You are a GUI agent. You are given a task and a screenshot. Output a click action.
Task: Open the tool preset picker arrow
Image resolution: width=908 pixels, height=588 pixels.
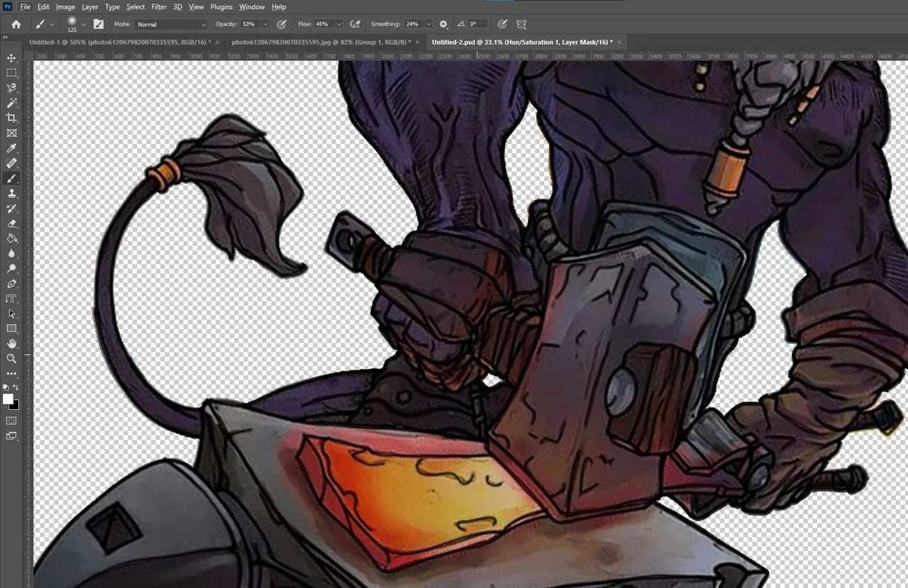52,24
